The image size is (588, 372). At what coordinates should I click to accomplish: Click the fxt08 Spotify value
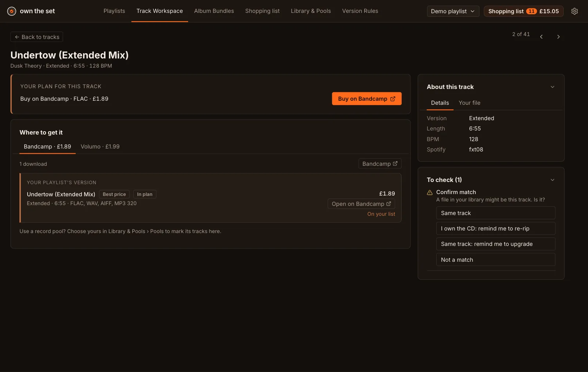click(476, 150)
